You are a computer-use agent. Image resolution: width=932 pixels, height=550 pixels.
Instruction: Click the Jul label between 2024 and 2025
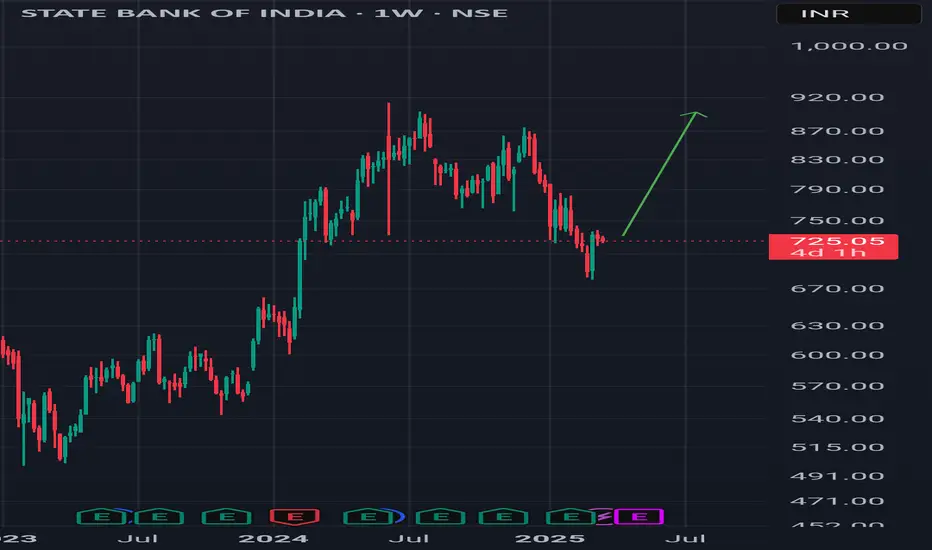tap(409, 539)
